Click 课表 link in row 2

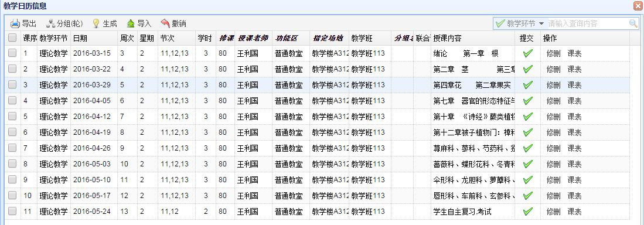(575, 69)
